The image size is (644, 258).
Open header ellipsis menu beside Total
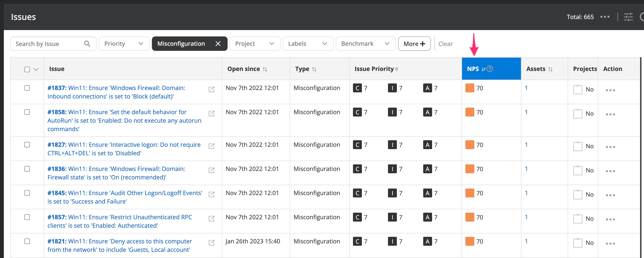[605, 17]
